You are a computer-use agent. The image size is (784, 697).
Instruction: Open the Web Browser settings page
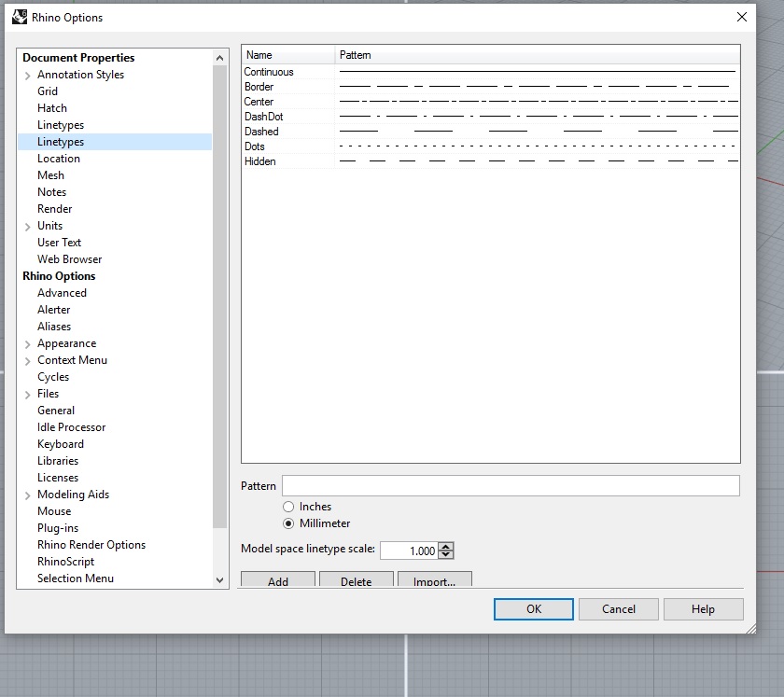point(69,259)
